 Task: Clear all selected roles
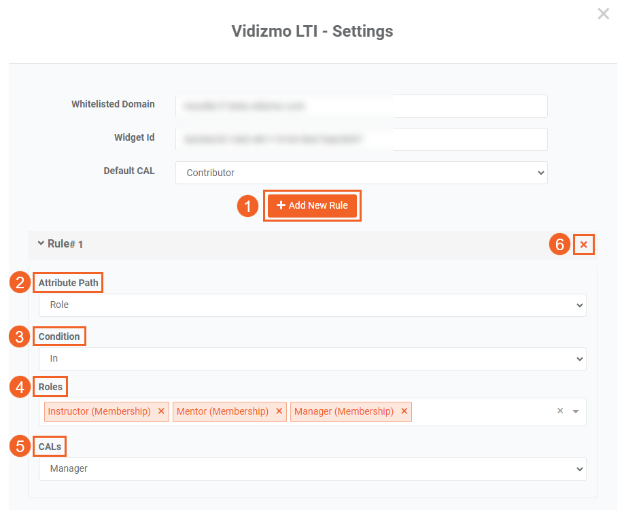pos(560,411)
